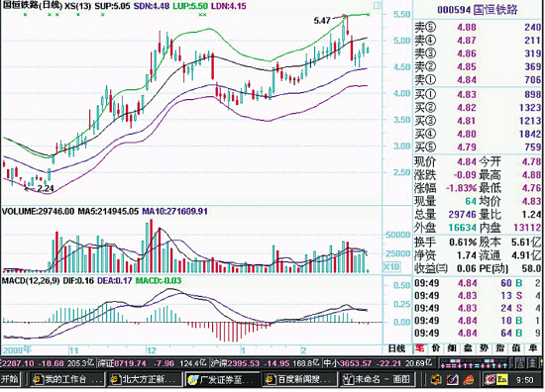This screenshot has height=392, width=545.
Task: Select the 盘 tab in bottom panel
Action: pyautogui.click(x=468, y=348)
